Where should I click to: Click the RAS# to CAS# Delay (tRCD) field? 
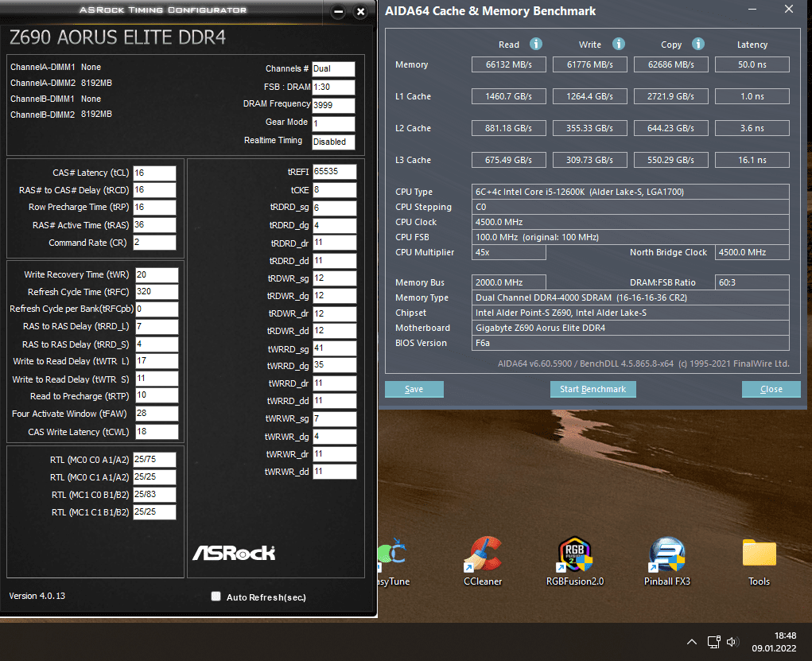154,190
